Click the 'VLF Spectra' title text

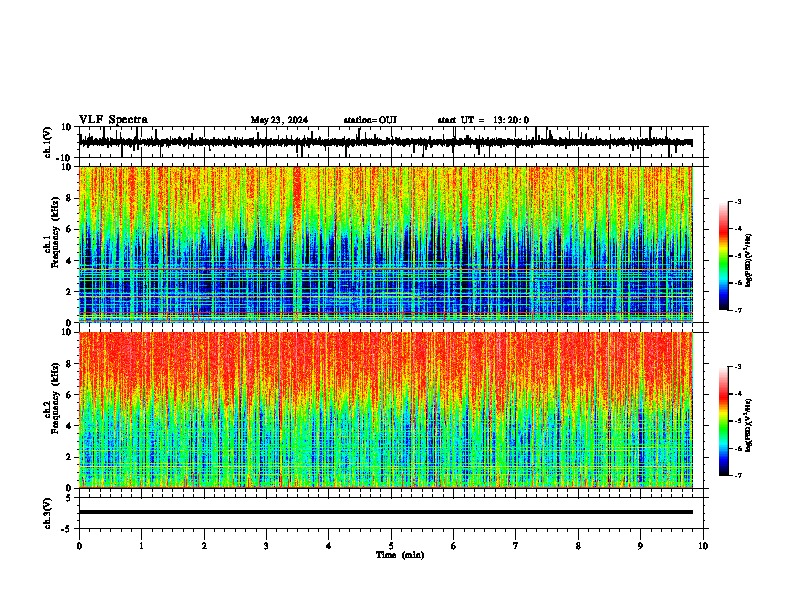click(x=113, y=120)
